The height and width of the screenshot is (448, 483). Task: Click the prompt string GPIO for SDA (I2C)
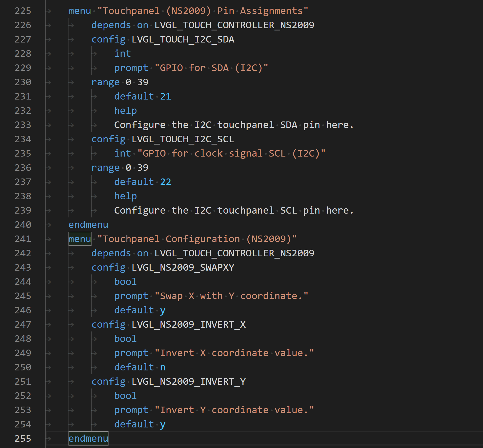coord(211,68)
